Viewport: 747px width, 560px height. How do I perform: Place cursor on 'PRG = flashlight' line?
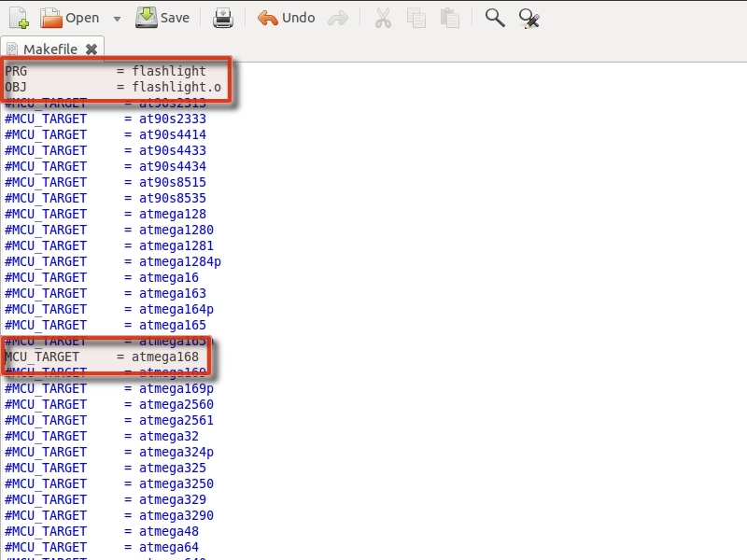coord(106,71)
